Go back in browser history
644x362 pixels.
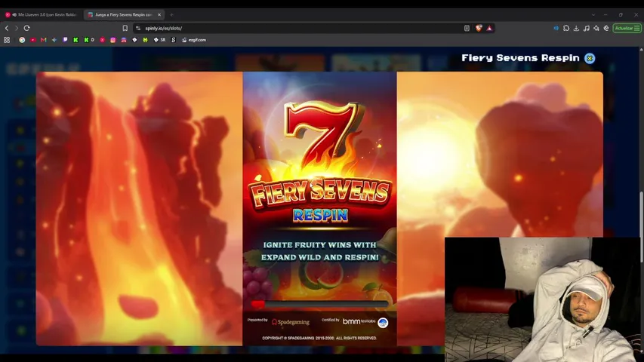[7, 29]
